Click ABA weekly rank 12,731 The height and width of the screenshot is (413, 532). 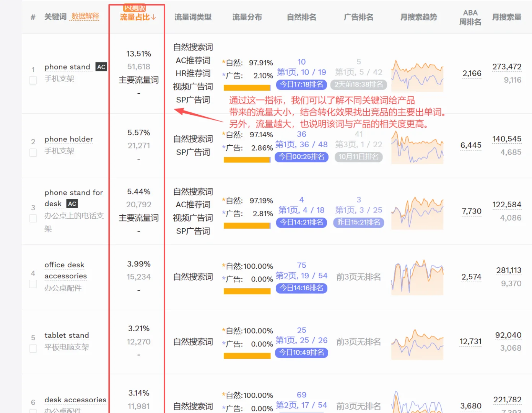[x=470, y=341]
